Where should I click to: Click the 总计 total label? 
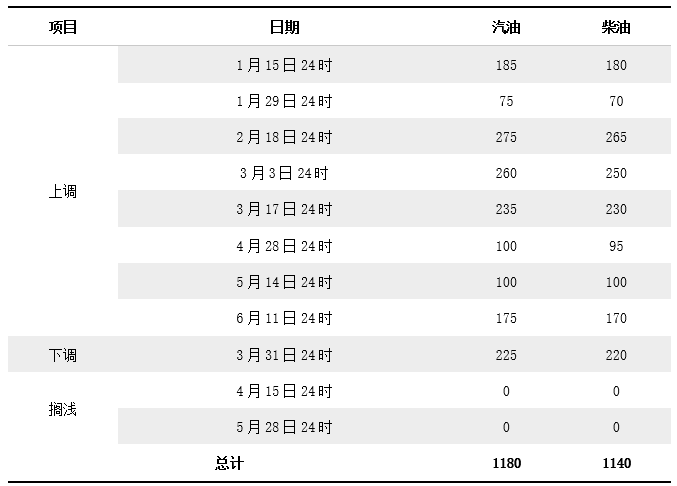click(230, 463)
